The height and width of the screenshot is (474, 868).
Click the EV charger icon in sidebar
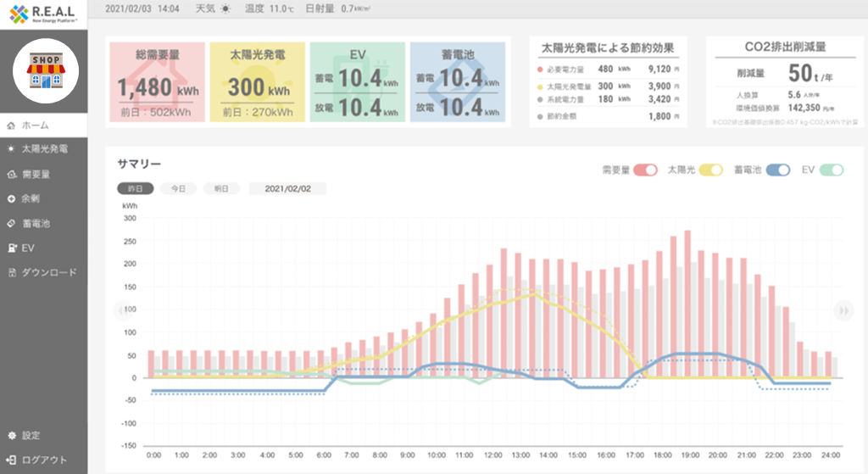pyautogui.click(x=11, y=248)
